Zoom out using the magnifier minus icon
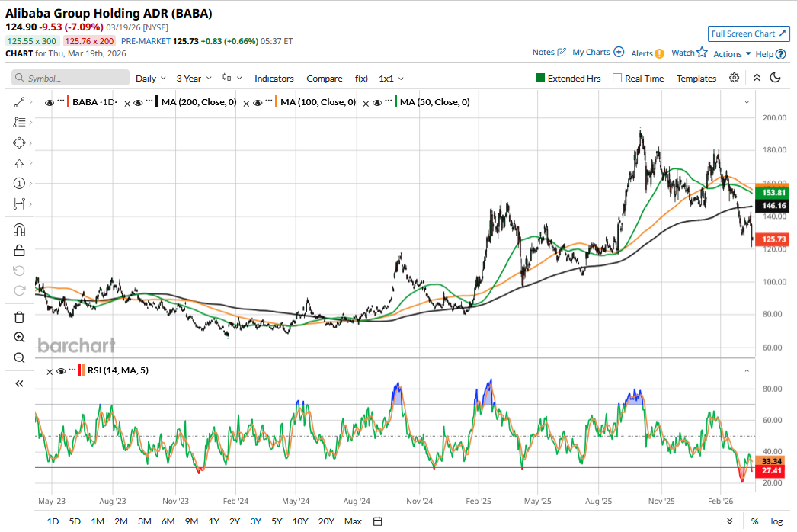 pyautogui.click(x=20, y=357)
